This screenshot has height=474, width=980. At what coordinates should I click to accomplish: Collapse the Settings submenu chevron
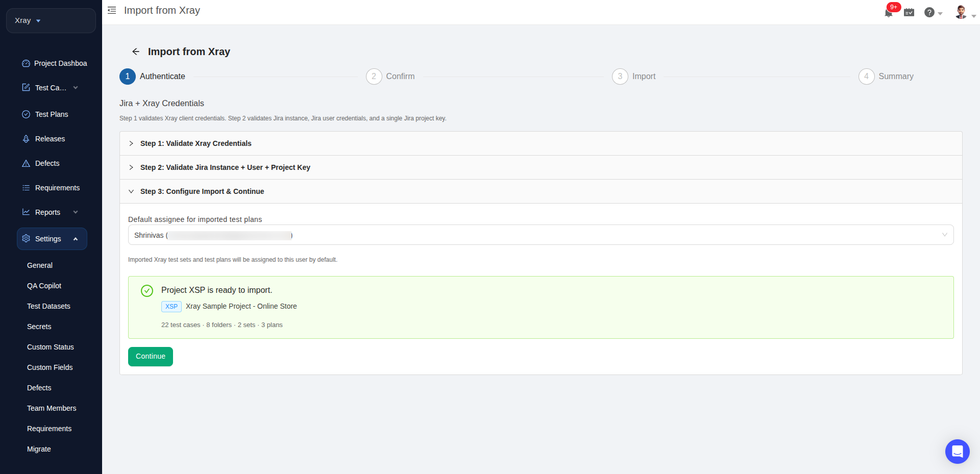click(x=76, y=239)
